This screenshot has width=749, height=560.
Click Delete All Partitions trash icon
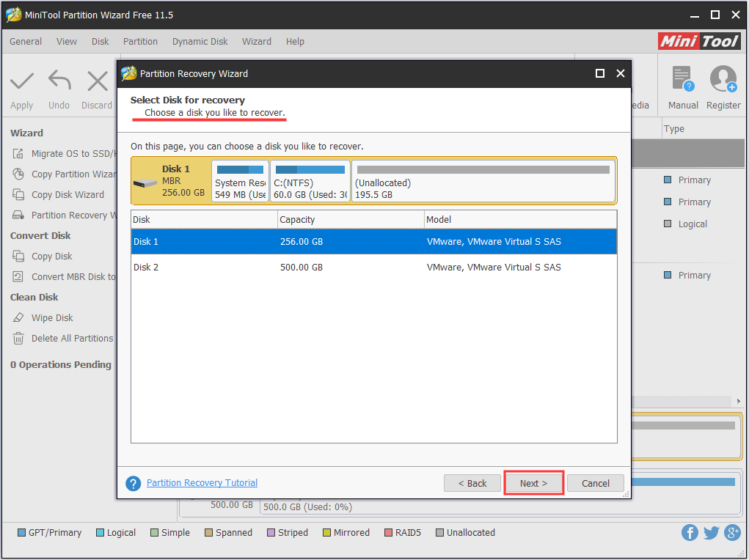tap(18, 338)
